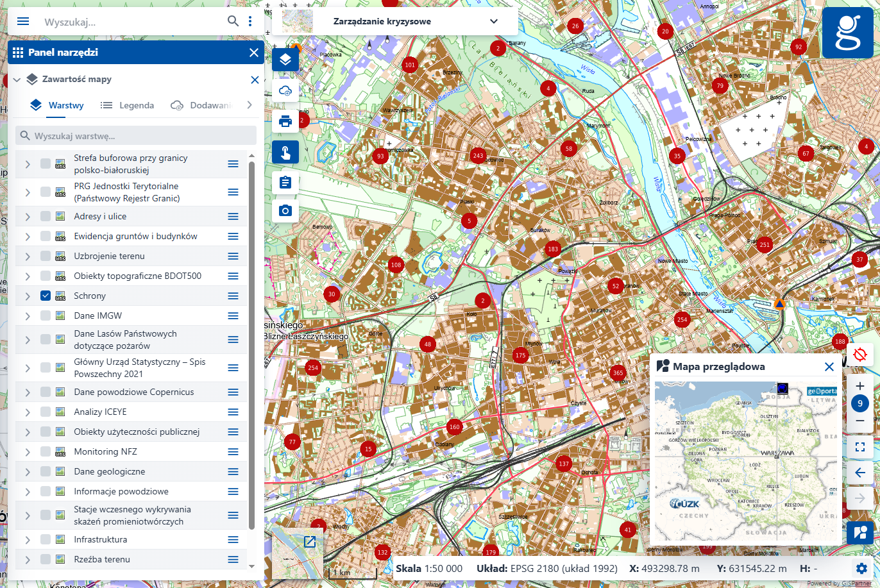880x588 pixels.
Task: Open options menu for Infrastruktura layer
Action: point(233,540)
